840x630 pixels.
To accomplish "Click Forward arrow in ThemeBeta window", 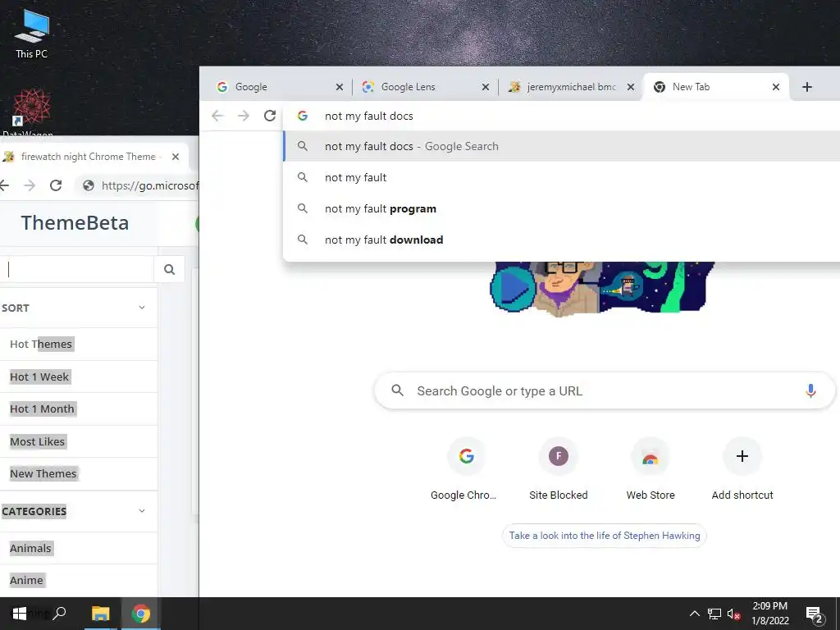I will (x=30, y=185).
